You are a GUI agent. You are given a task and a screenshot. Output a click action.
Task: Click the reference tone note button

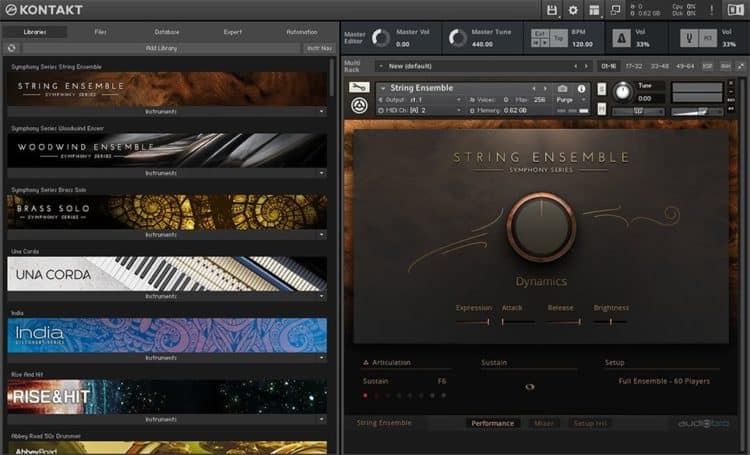707,38
